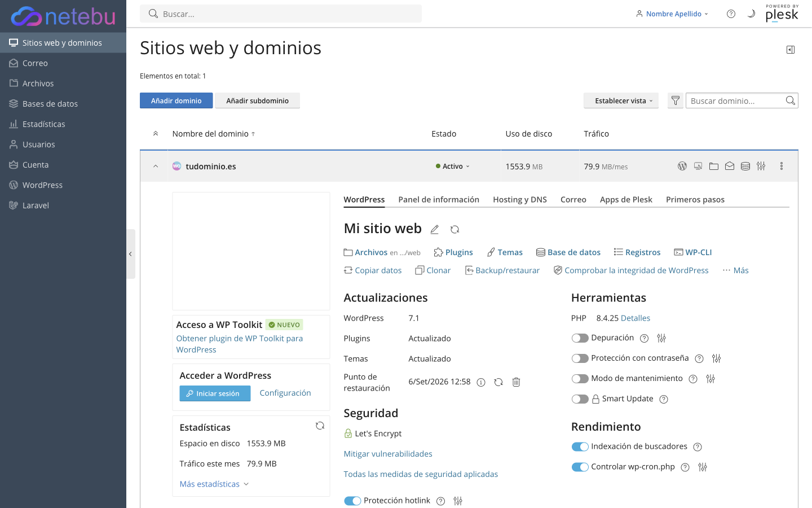Click the website screenshot thumbnail

point(251,251)
